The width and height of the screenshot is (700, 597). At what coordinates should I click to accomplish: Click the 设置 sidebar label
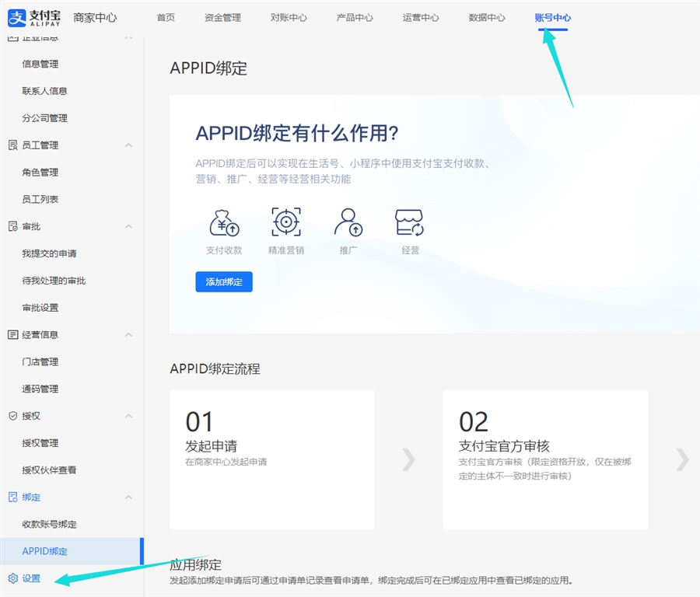[31, 578]
